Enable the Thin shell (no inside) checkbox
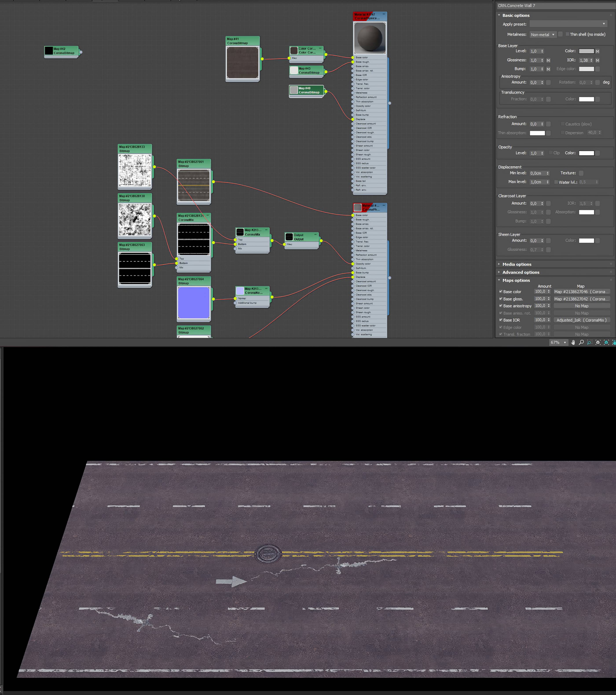The image size is (616, 695). [x=567, y=34]
